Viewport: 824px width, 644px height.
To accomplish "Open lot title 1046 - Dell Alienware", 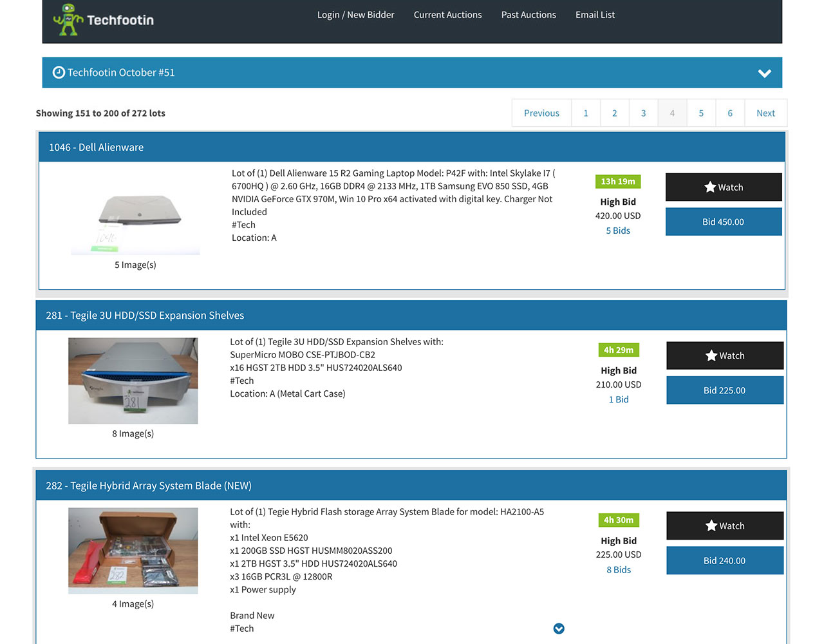I will [x=97, y=147].
